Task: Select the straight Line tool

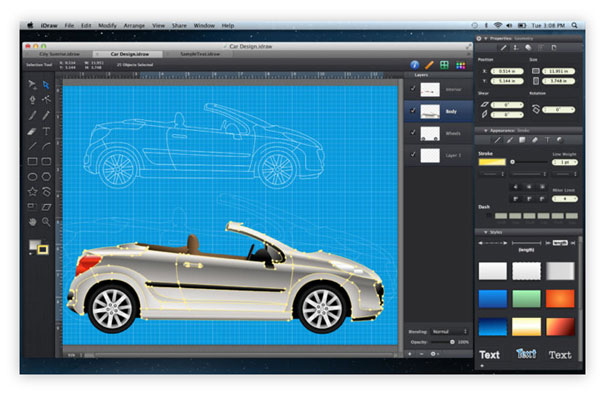Action: coord(32,146)
